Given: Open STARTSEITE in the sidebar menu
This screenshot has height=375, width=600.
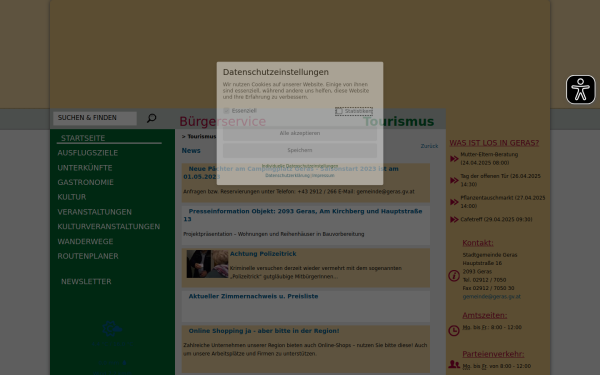Looking at the screenshot, I should (x=83, y=138).
